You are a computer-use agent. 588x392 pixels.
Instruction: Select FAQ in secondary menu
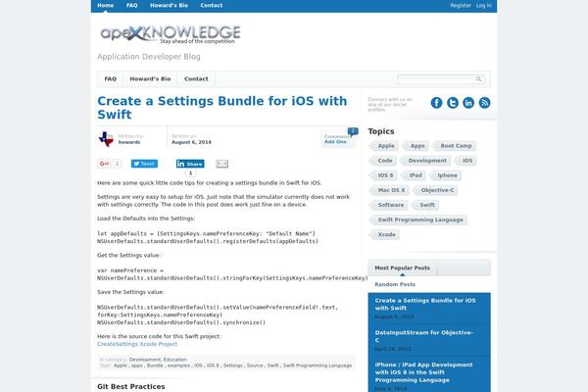pos(110,78)
